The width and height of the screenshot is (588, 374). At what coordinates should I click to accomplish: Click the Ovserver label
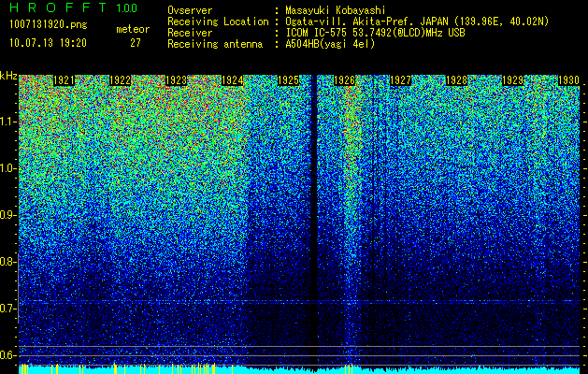pos(190,11)
